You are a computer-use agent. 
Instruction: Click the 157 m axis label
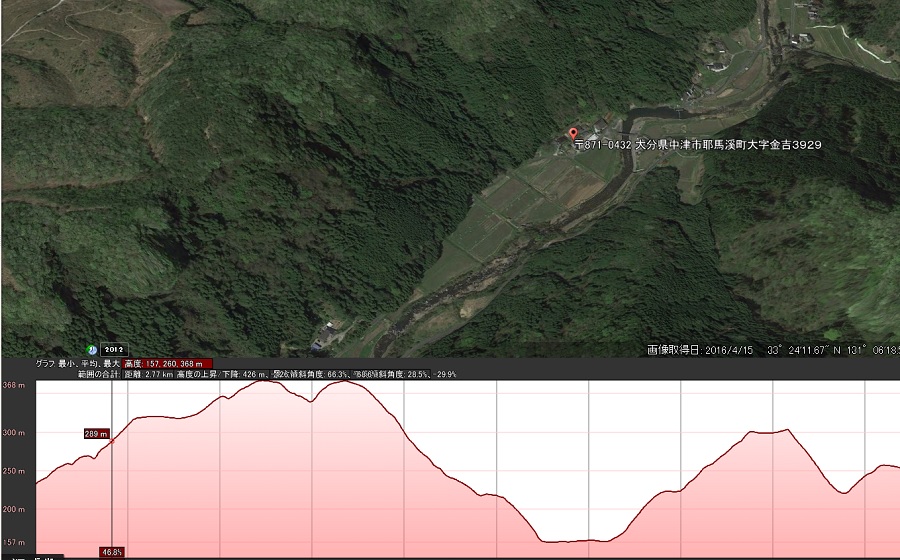14,542
